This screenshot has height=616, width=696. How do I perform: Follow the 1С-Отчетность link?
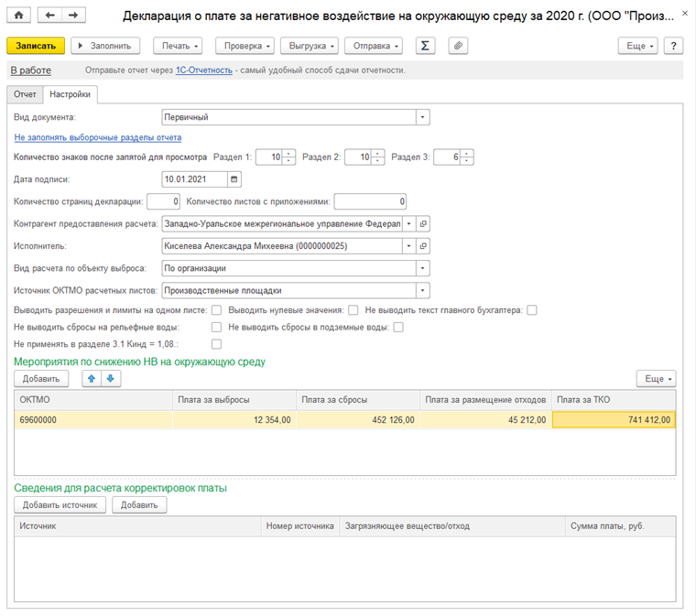click(204, 70)
